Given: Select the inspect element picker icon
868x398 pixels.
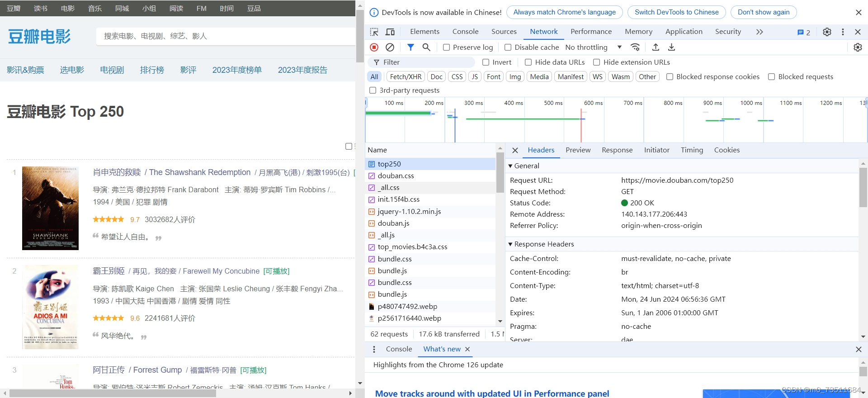Looking at the screenshot, I should (x=374, y=32).
